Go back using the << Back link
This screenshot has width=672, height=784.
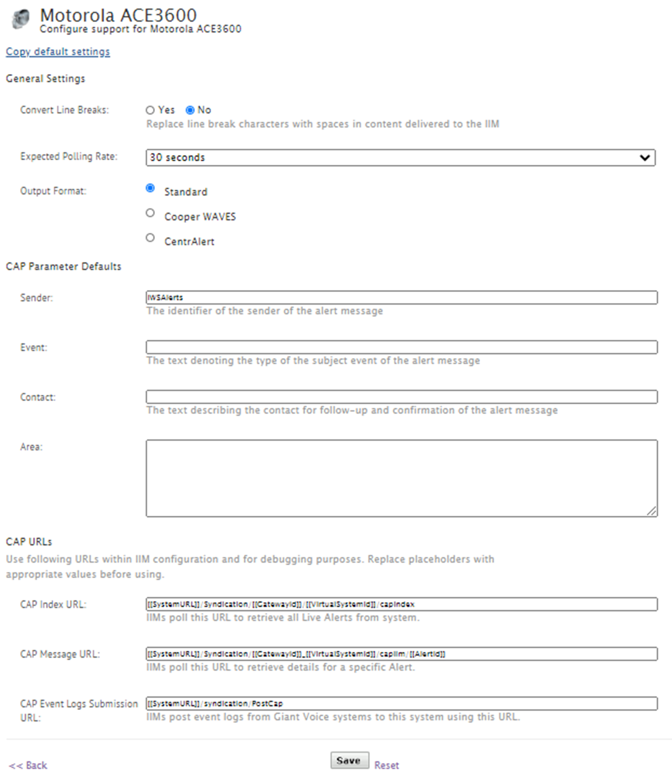(28, 765)
